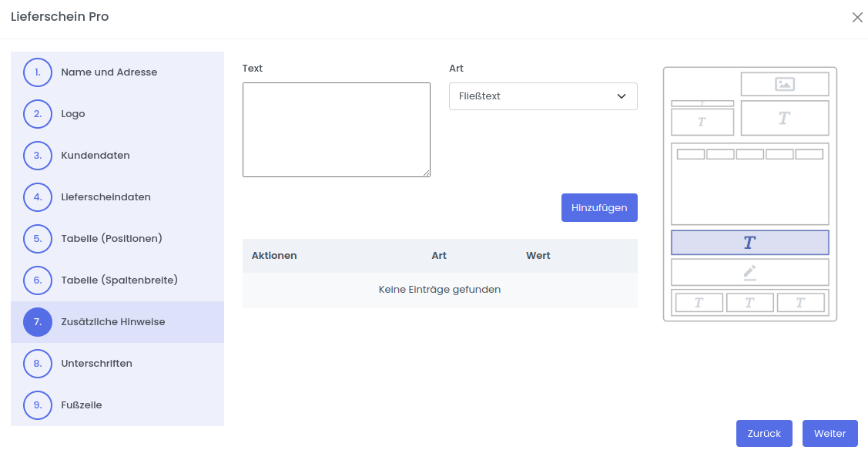The width and height of the screenshot is (868, 460).
Task: Go to the Kundendaten step
Action: click(96, 156)
